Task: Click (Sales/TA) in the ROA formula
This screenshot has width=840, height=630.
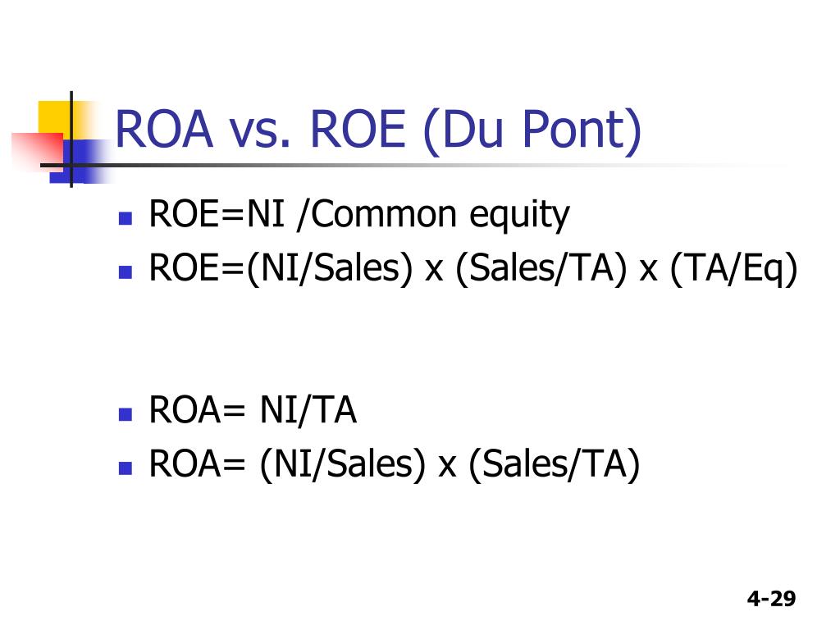Action: [554, 465]
